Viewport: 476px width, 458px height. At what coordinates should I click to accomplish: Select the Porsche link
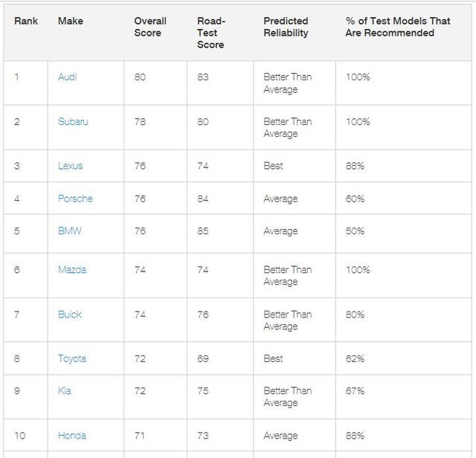75,199
